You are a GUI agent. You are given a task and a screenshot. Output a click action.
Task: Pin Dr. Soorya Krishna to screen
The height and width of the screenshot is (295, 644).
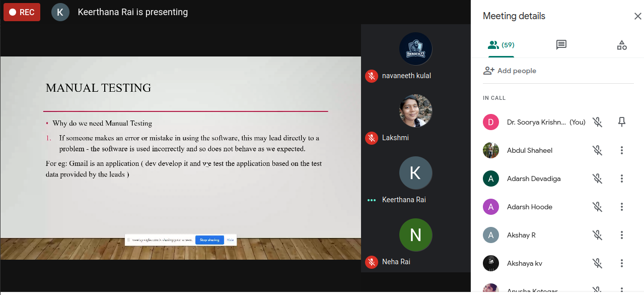click(622, 122)
